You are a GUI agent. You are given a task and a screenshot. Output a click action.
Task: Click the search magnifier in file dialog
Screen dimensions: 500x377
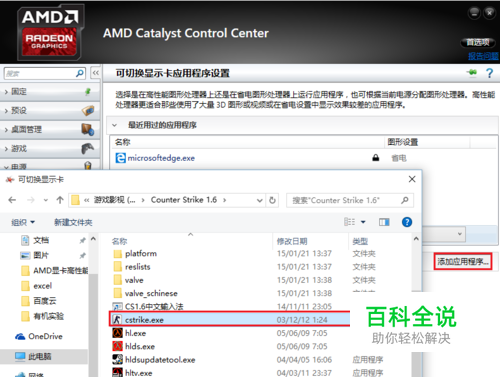[x=405, y=200]
